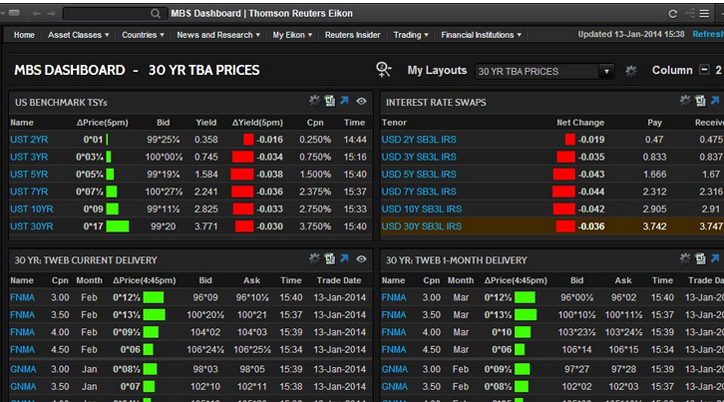Click the search key icon beside My Layouts
This screenshot has height=402, width=724.
click(384, 70)
